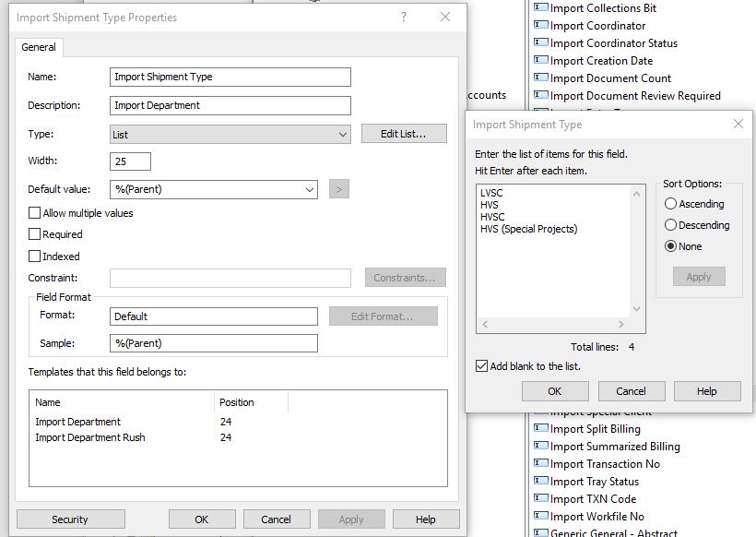
Task: Check the Required checkbox
Action: (35, 234)
